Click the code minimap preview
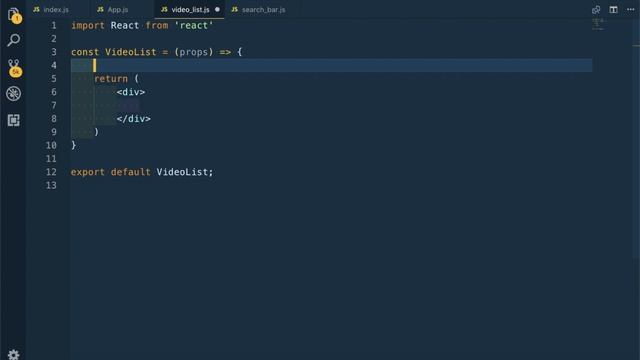Screen dimensions: 640x360 pyautogui.click(x=598, y=24)
